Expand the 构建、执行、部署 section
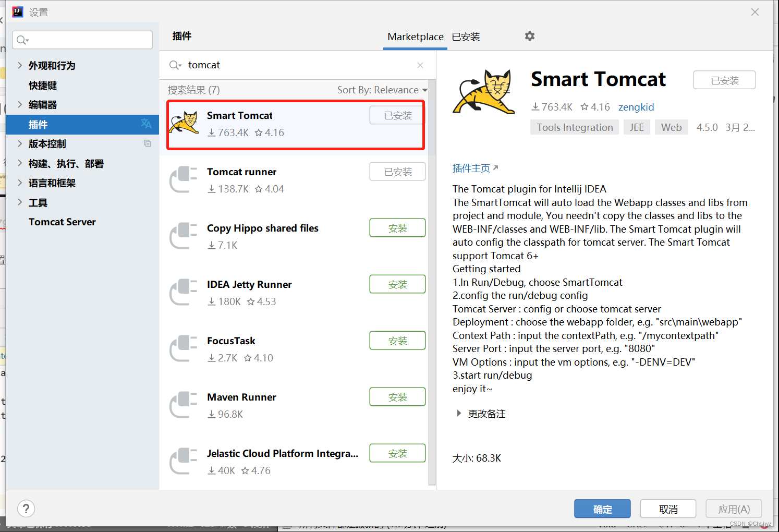 (x=20, y=163)
